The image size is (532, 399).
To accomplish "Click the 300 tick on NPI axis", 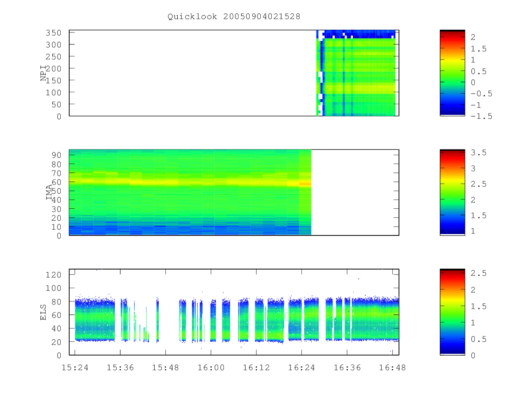I will [53, 45].
